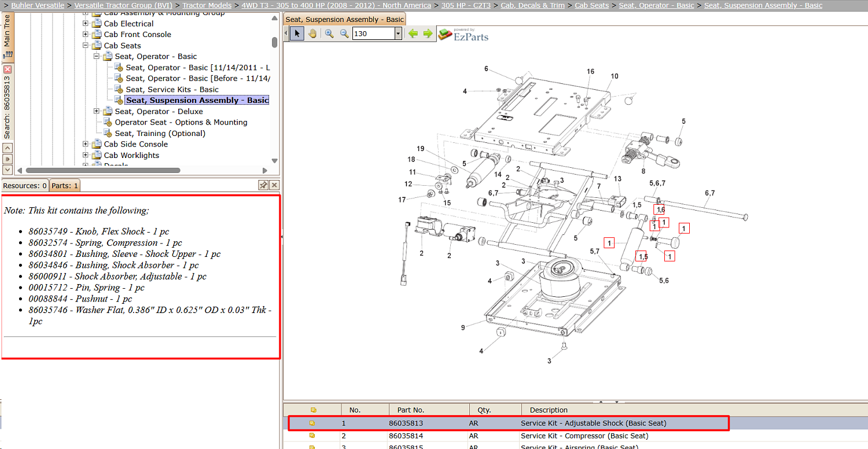Click the up arrow button below Search tab
This screenshot has height=449, width=868.
[x=8, y=148]
